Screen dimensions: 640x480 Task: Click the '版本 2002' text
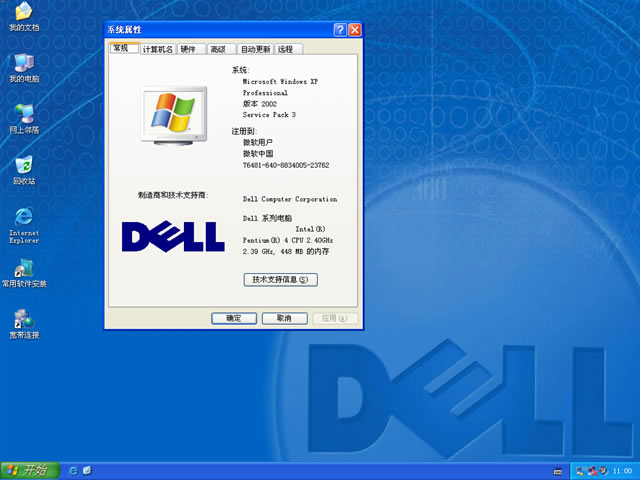(x=260, y=104)
